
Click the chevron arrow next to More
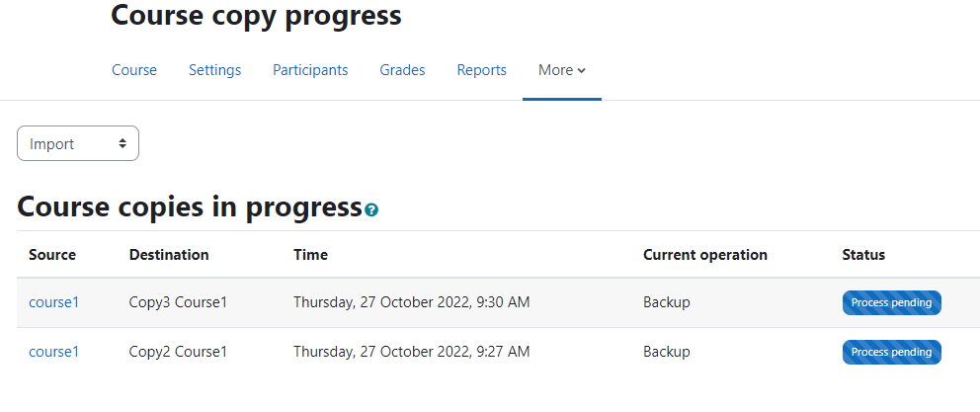pyautogui.click(x=581, y=71)
